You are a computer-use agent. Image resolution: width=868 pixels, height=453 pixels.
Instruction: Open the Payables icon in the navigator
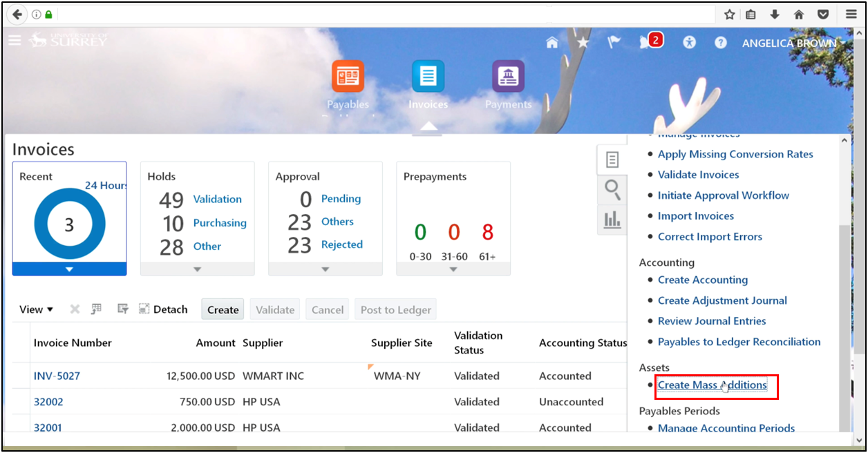(x=348, y=77)
